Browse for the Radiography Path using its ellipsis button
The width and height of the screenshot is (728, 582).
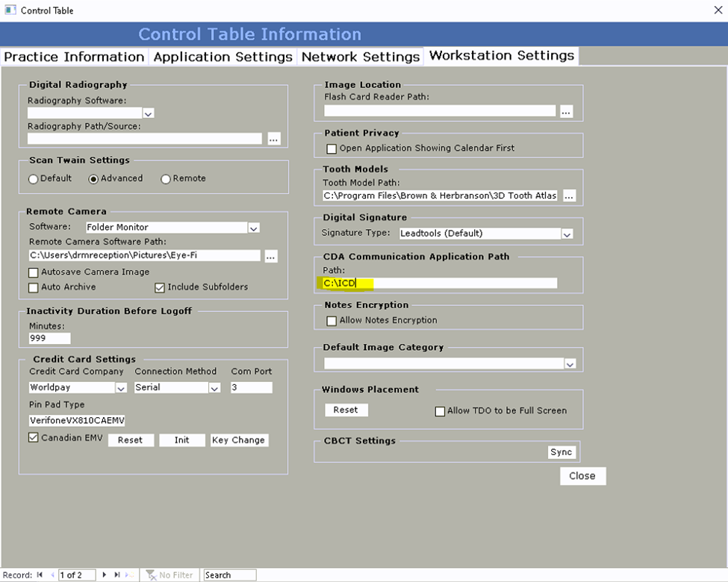[x=273, y=139]
